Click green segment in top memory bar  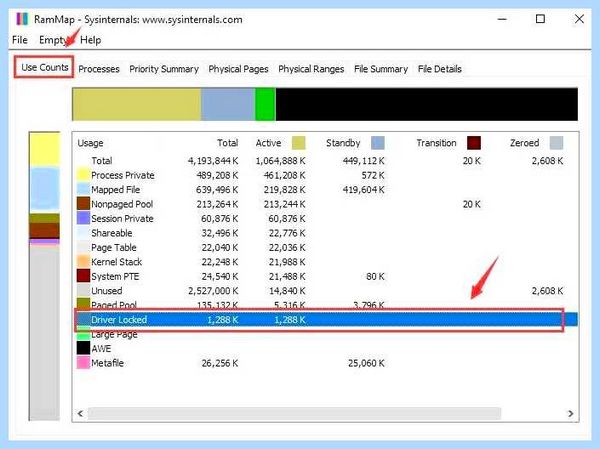(266, 104)
